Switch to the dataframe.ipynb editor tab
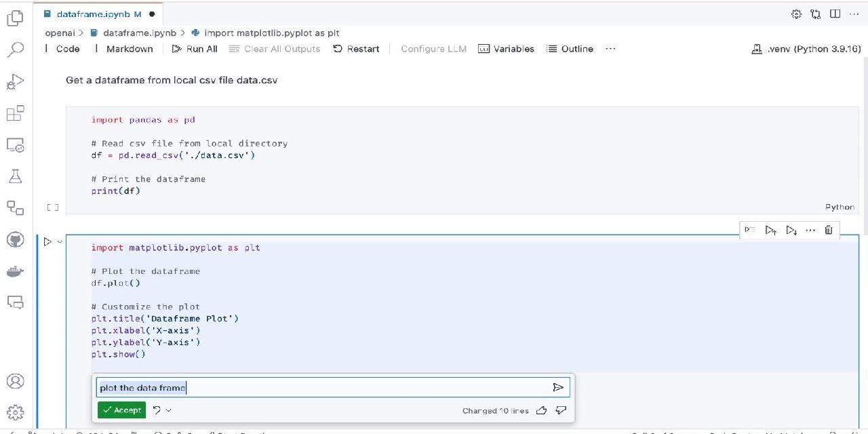Image resolution: width=868 pixels, height=434 pixels. [x=95, y=14]
